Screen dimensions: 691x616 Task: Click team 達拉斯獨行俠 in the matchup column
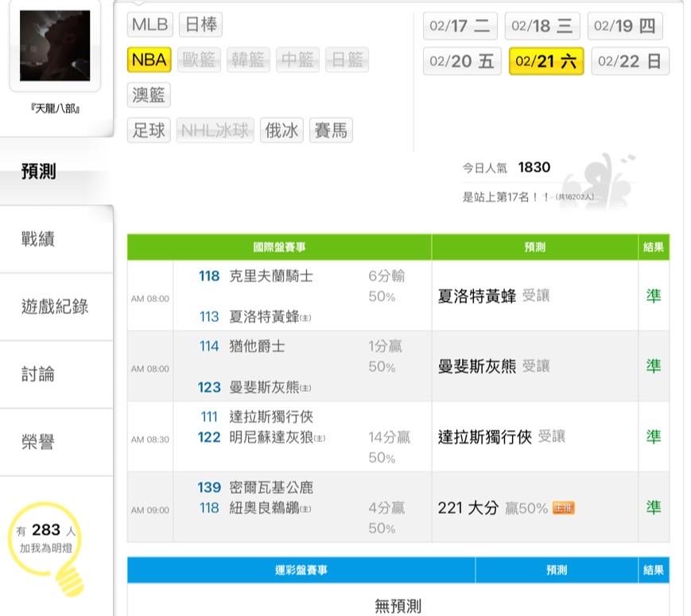[x=271, y=416]
